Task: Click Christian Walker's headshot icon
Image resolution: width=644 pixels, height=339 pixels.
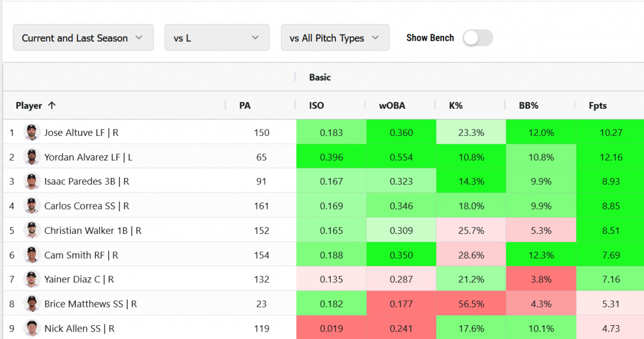Action: coord(32,230)
